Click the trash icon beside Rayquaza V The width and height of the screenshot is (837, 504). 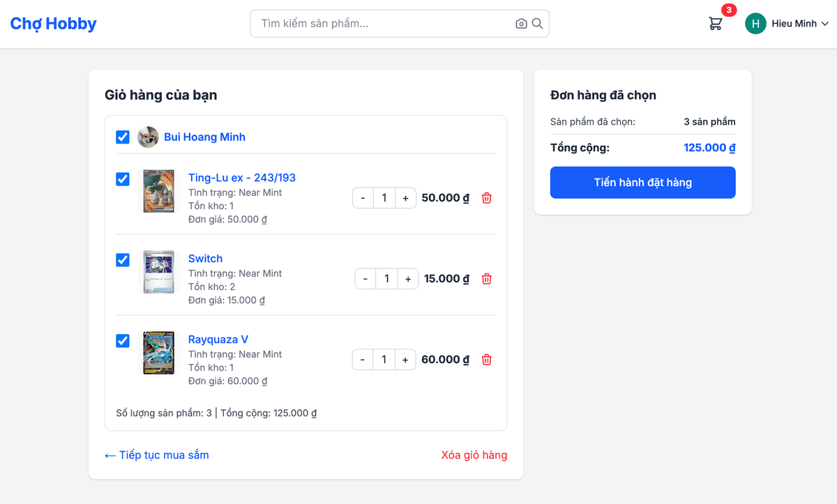[x=486, y=359]
